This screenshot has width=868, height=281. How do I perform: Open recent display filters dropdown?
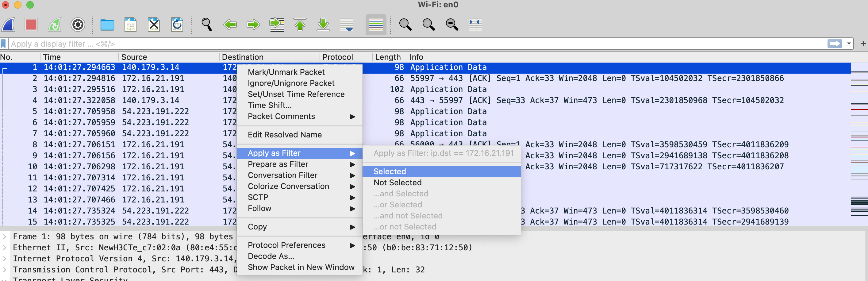click(x=849, y=44)
